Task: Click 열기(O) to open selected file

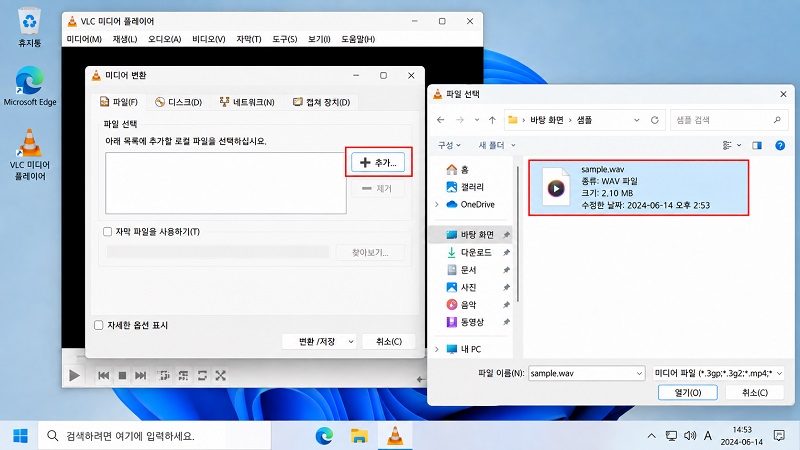Action: click(x=688, y=392)
